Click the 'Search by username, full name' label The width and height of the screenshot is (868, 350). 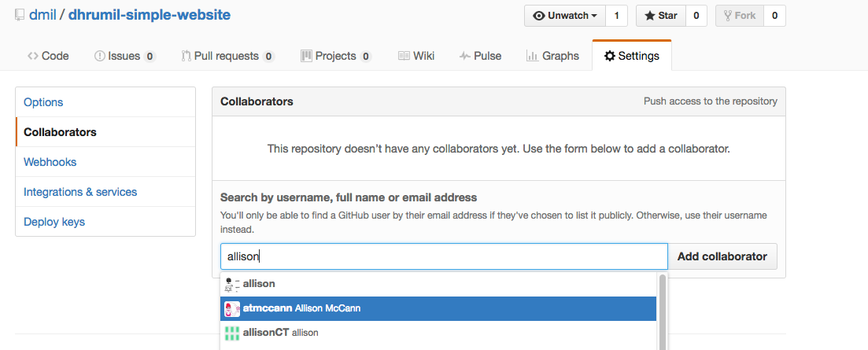tap(349, 197)
